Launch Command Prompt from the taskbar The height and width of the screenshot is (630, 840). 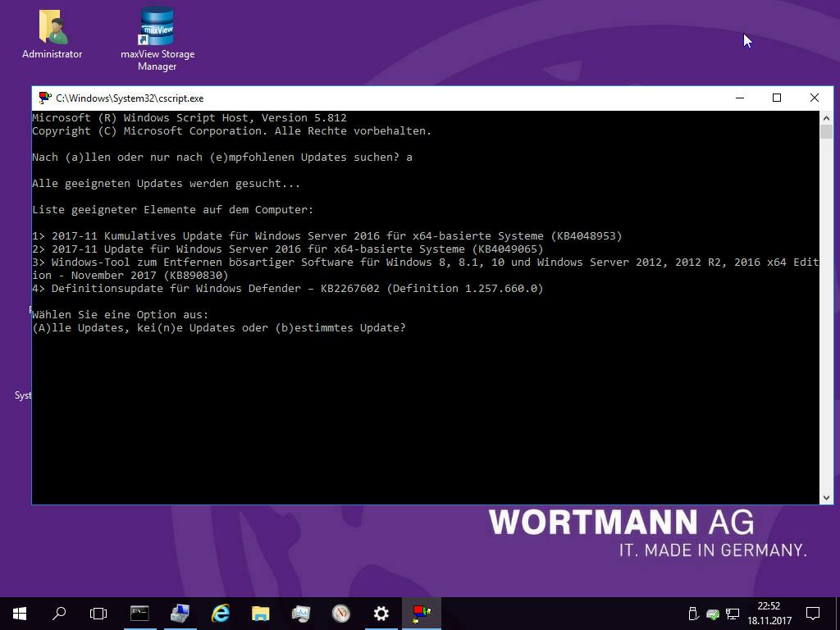tap(139, 613)
